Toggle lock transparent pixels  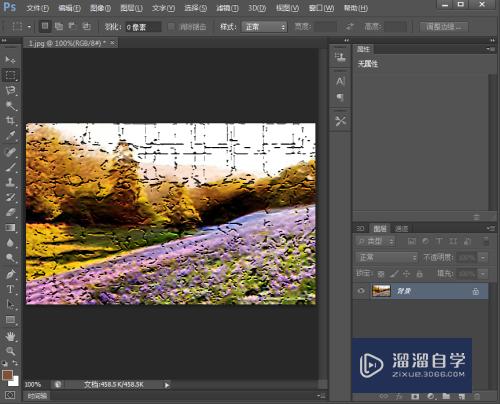pos(381,274)
